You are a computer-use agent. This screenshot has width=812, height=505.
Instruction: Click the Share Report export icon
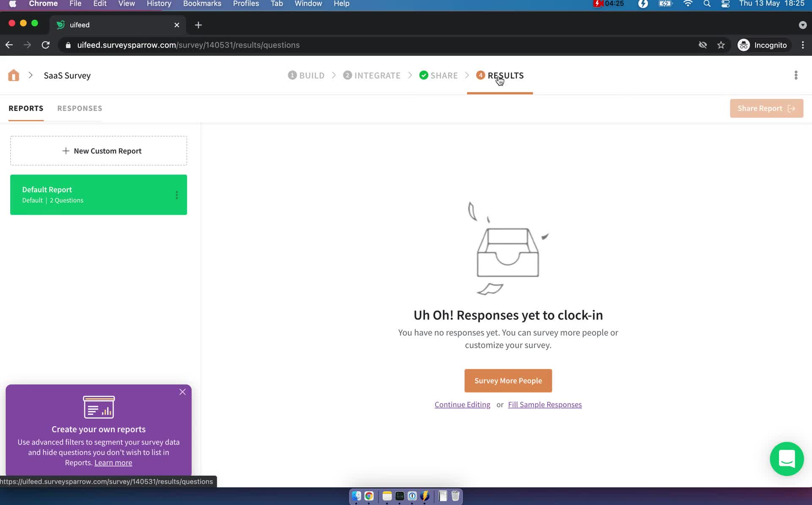coord(791,108)
